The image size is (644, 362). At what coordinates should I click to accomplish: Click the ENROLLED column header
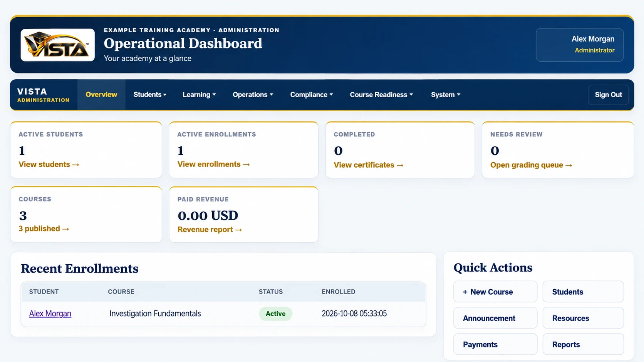(339, 292)
